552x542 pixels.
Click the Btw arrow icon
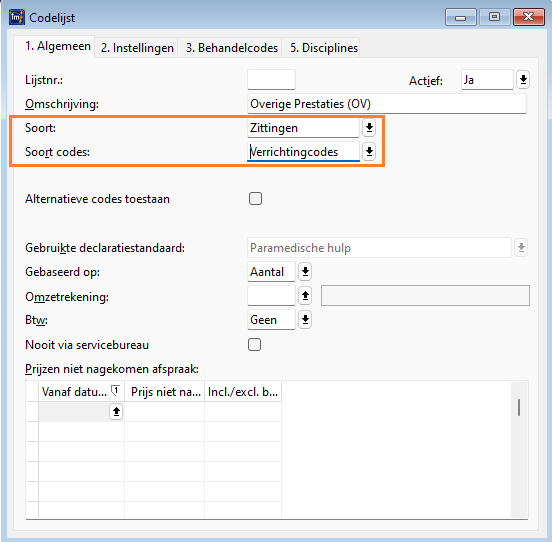pyautogui.click(x=305, y=320)
